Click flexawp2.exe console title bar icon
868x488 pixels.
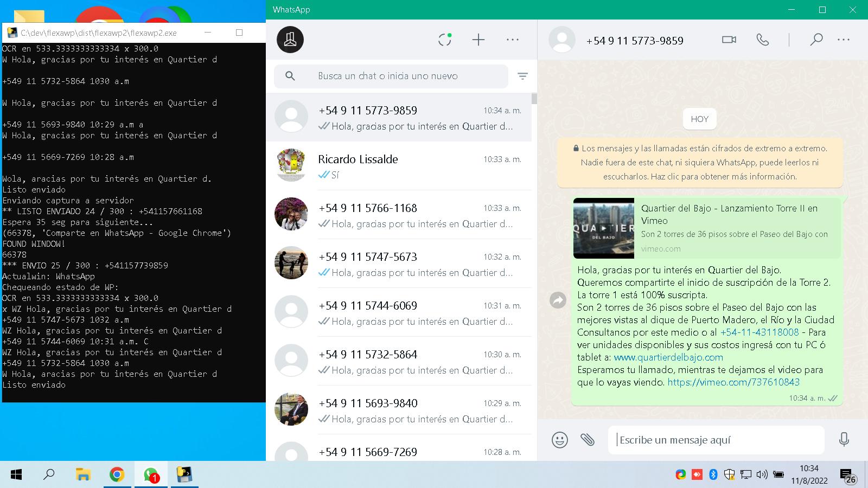[11, 33]
